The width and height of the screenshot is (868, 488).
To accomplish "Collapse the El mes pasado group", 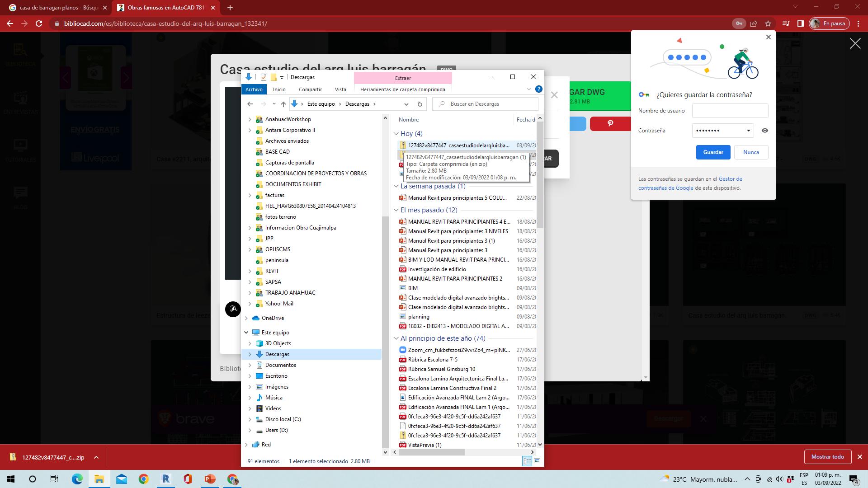I will pyautogui.click(x=396, y=210).
